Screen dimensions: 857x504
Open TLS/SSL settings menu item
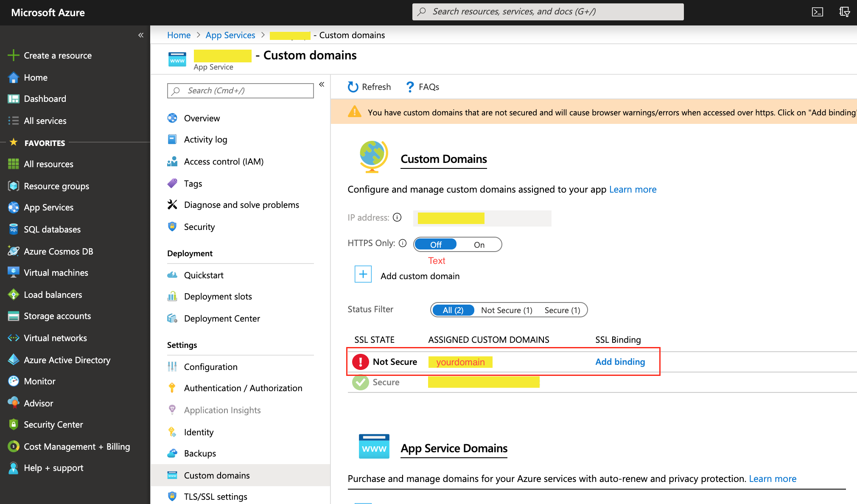(216, 496)
